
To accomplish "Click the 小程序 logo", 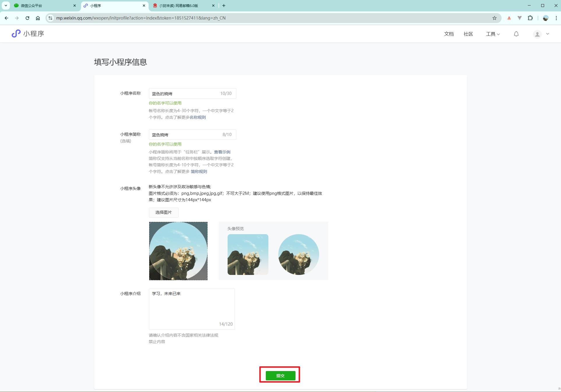I will point(28,34).
